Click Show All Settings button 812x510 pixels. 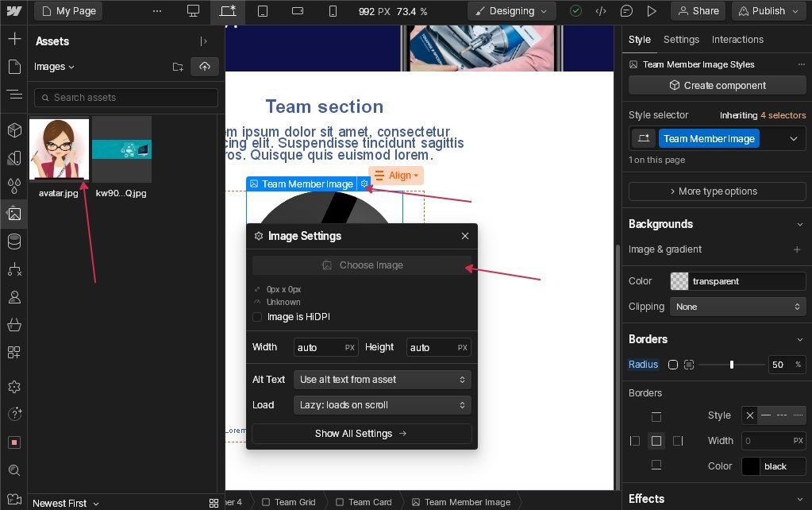[x=361, y=434]
